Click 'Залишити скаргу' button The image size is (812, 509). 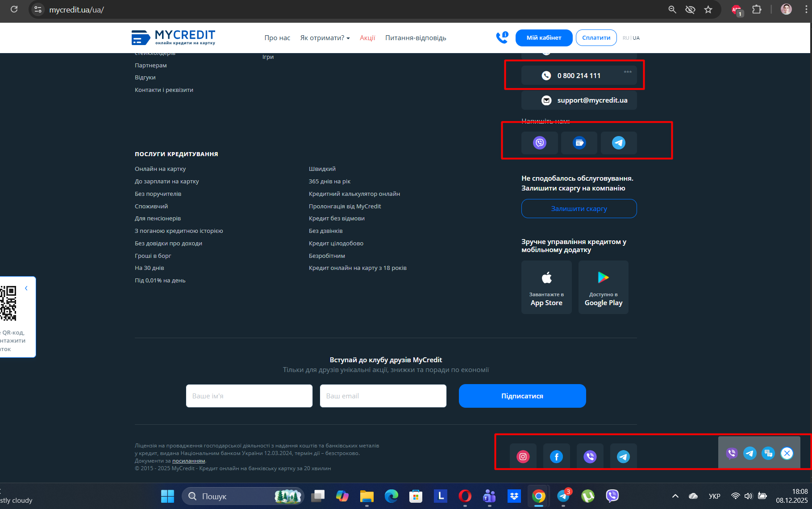(579, 209)
